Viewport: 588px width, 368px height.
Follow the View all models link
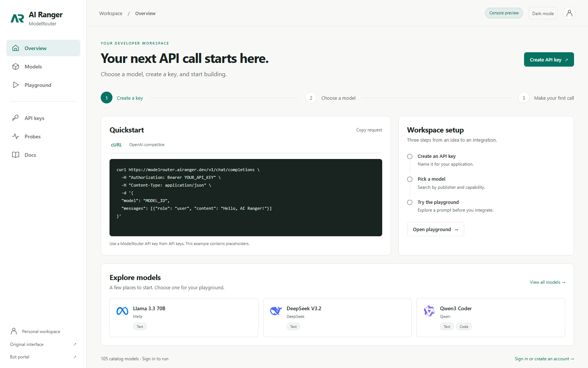548,282
